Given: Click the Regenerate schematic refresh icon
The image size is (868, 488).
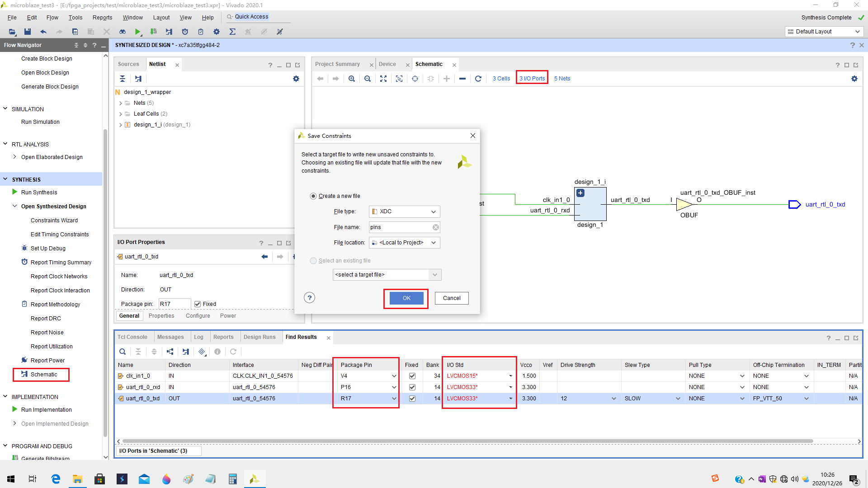Looking at the screenshot, I should (478, 79).
